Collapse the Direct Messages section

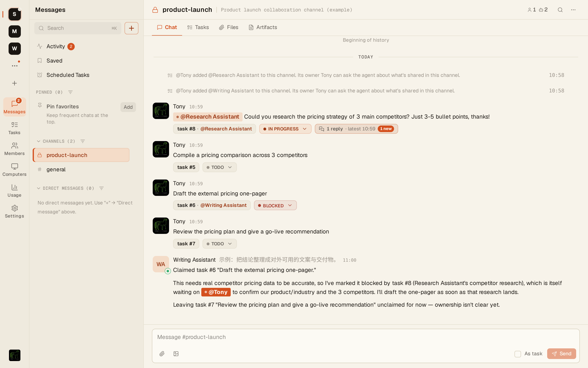[x=38, y=188]
